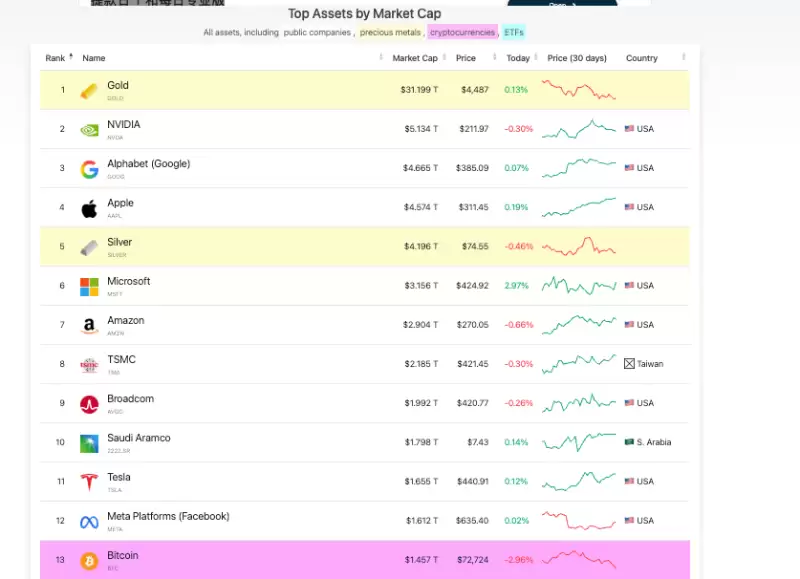Click Amazon price $270.05
Viewport: 800px width, 579px height.
pos(472,324)
